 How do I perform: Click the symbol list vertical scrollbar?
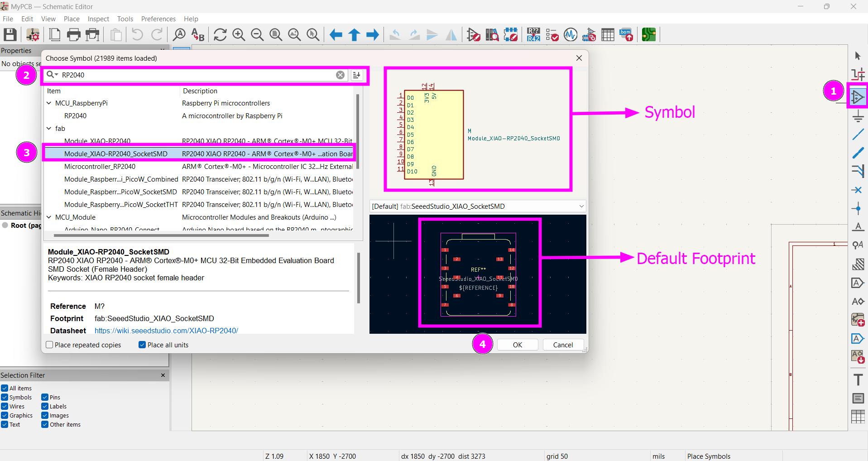358,131
